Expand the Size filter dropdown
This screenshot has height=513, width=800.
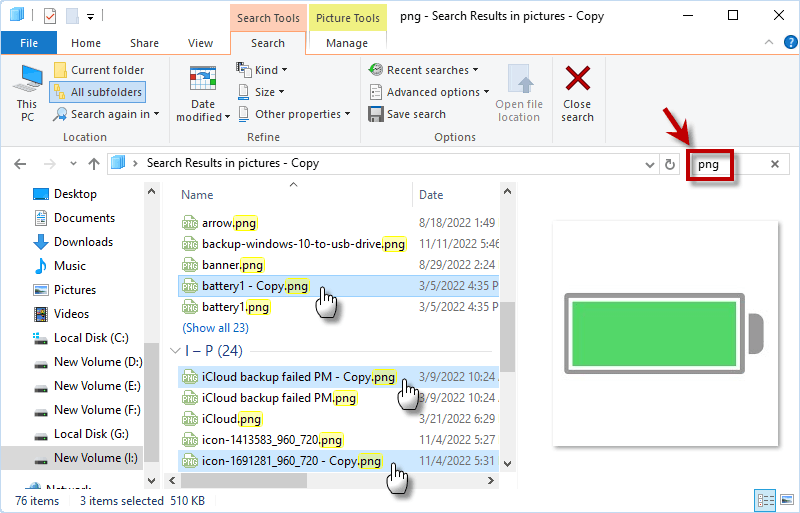pyautogui.click(x=262, y=92)
